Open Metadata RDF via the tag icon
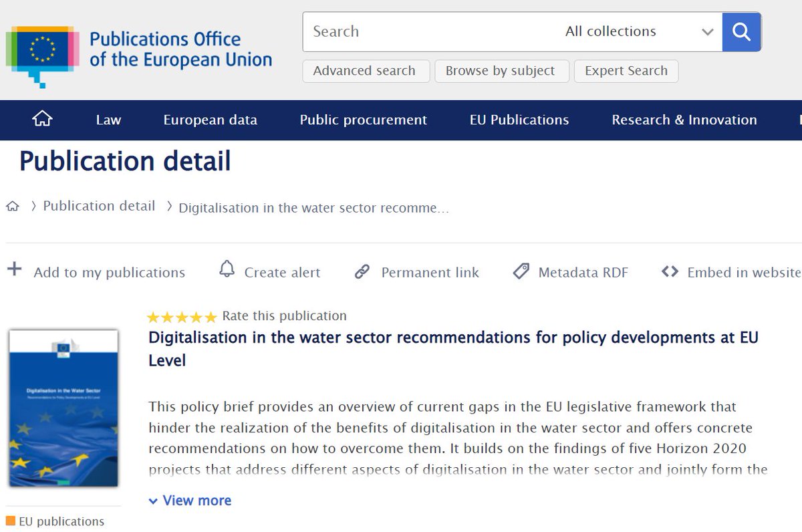 pos(521,271)
